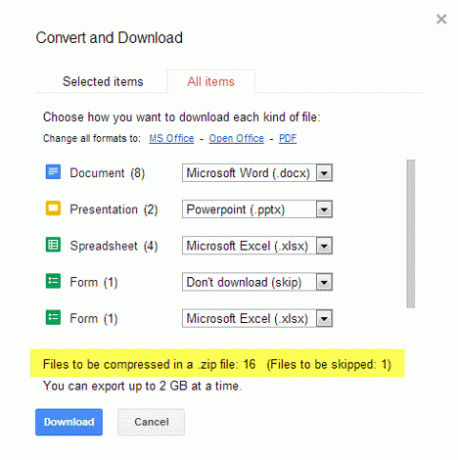Open the Don't download (skip) dropdown
The width and height of the screenshot is (458, 460).
tap(324, 282)
